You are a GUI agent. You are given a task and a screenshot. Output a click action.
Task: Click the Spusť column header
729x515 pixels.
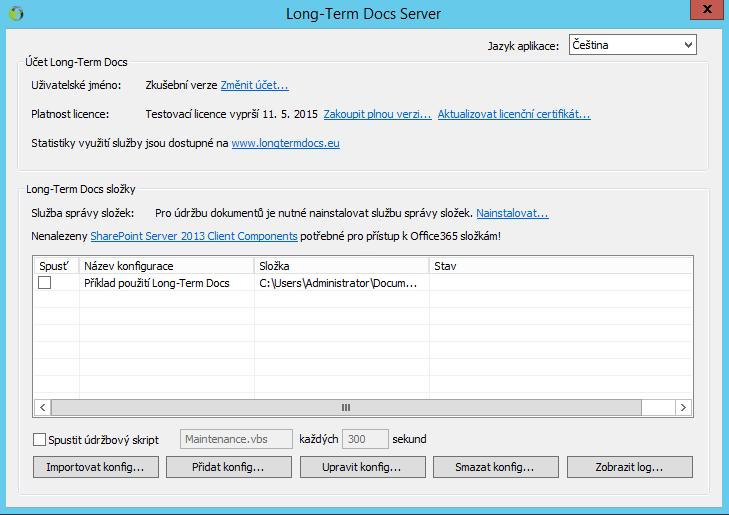56,266
